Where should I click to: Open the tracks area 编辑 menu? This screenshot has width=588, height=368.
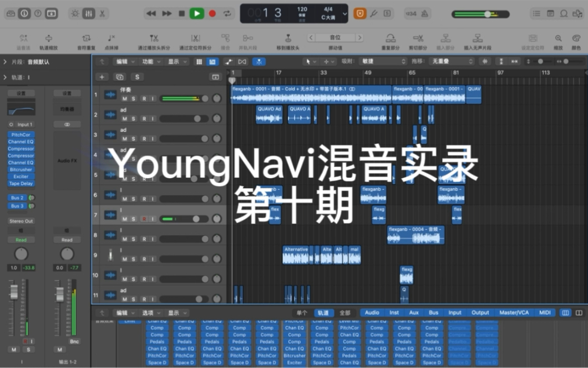click(x=125, y=62)
